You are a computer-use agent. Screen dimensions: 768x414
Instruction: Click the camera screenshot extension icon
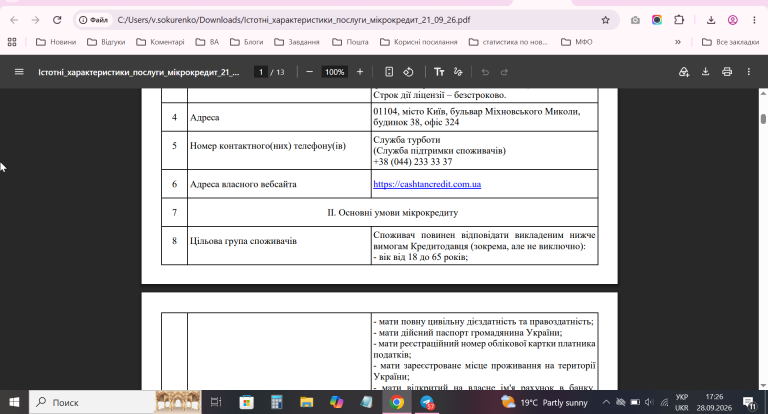click(635, 20)
